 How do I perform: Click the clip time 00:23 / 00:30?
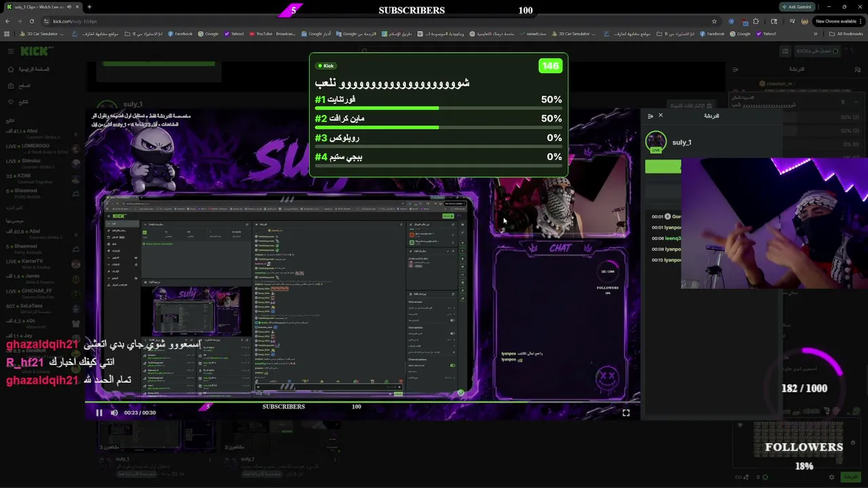pos(140,413)
